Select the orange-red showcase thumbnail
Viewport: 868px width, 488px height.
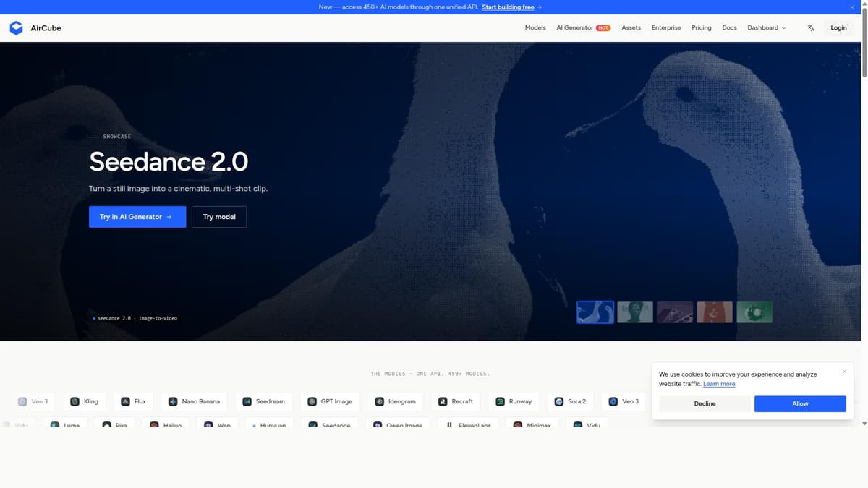715,312
